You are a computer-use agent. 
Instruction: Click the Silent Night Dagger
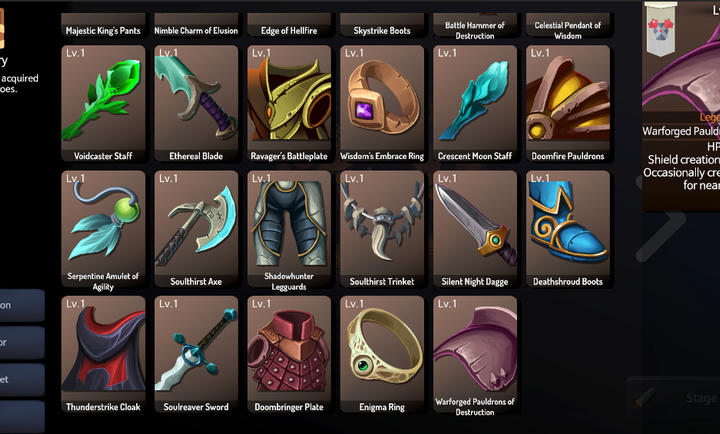pos(475,229)
